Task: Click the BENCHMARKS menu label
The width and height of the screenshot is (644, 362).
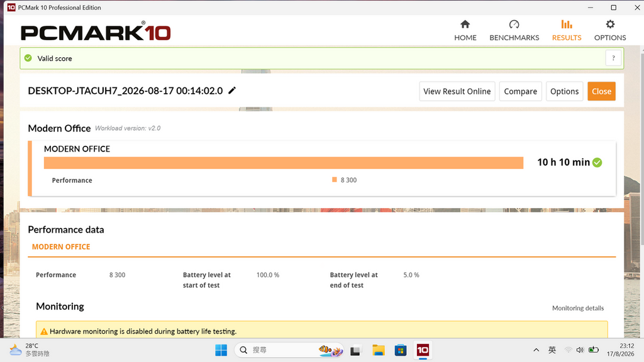Action: tap(514, 38)
